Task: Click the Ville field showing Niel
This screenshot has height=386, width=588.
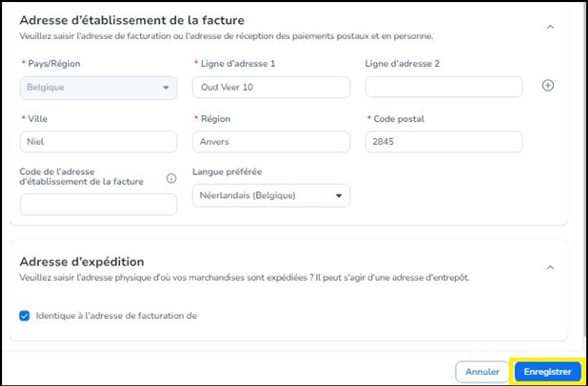Action: tap(98, 141)
